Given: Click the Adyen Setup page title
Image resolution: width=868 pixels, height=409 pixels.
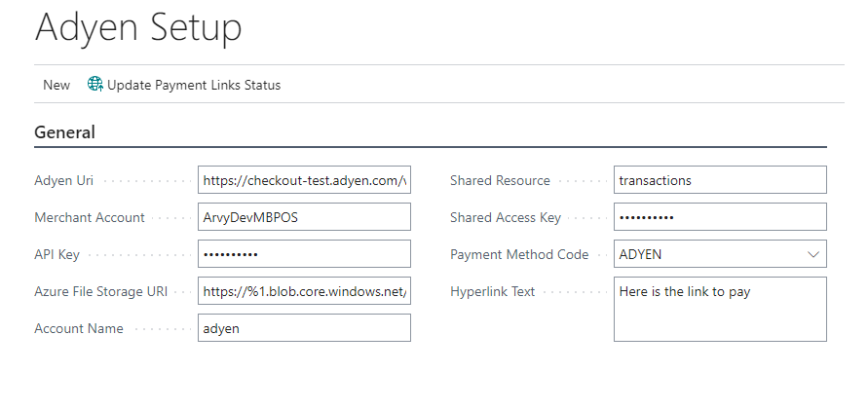Looking at the screenshot, I should coord(138,27).
